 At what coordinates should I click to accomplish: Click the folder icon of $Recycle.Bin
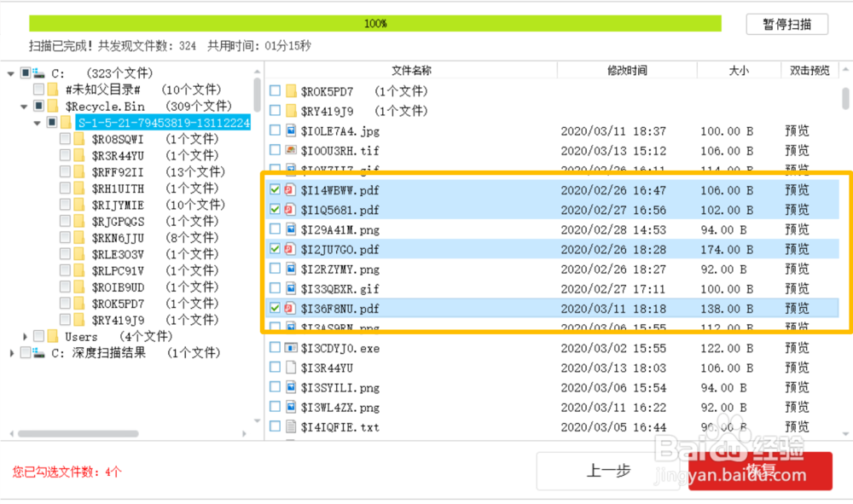[53, 106]
